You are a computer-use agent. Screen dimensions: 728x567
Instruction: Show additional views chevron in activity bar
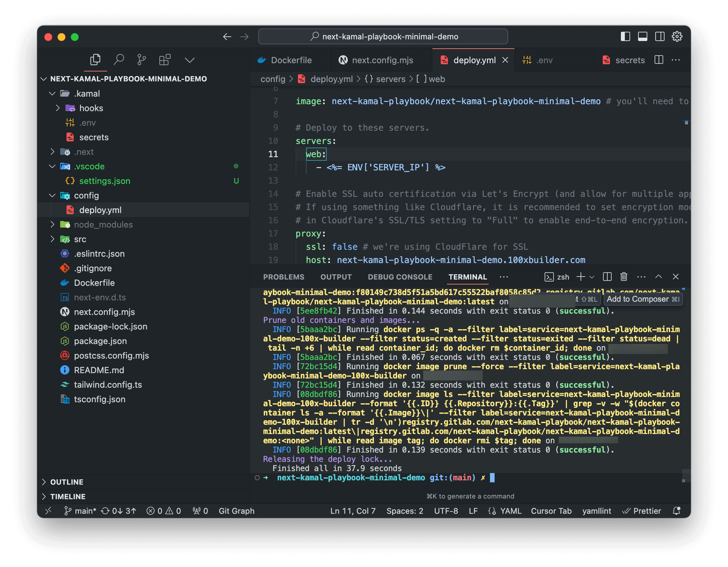tap(190, 60)
